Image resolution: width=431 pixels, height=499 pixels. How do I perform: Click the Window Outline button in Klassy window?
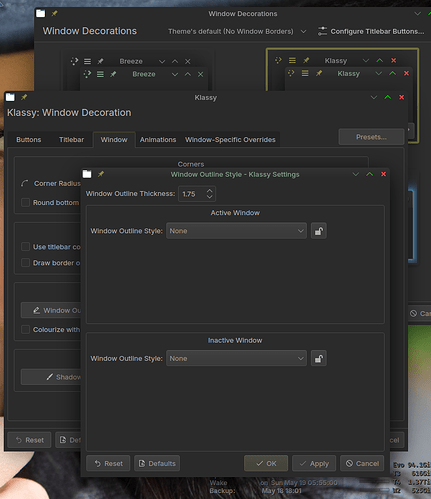click(x=51, y=310)
